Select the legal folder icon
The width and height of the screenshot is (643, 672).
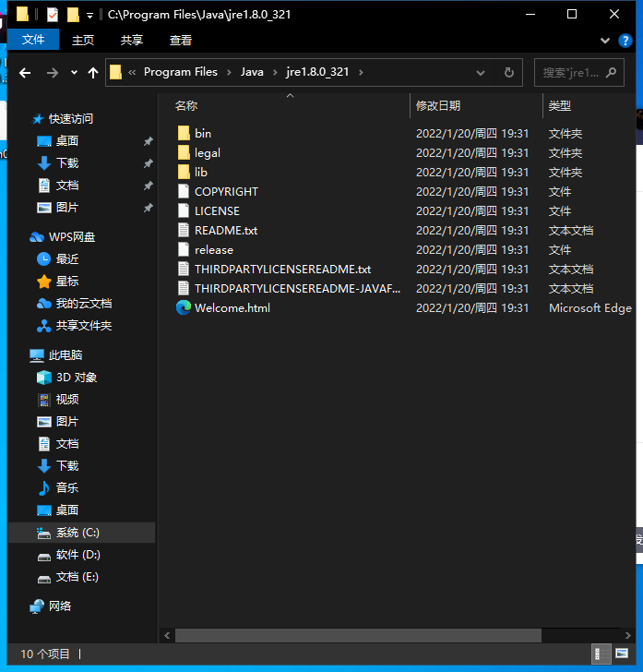click(x=184, y=152)
